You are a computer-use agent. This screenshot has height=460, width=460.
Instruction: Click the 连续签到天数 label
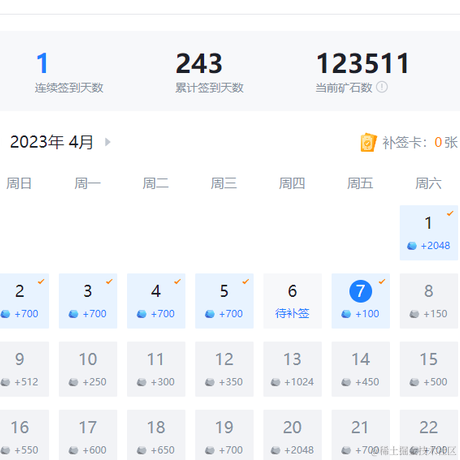coord(69,88)
